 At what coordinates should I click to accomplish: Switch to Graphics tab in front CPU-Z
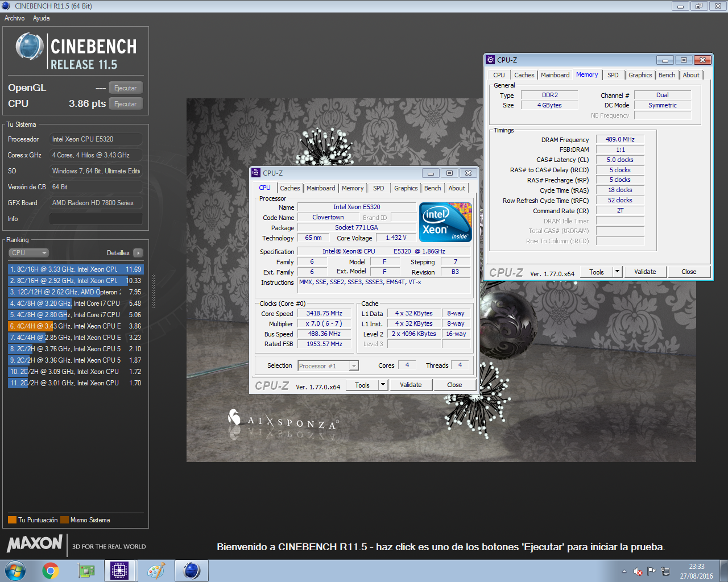click(x=406, y=188)
